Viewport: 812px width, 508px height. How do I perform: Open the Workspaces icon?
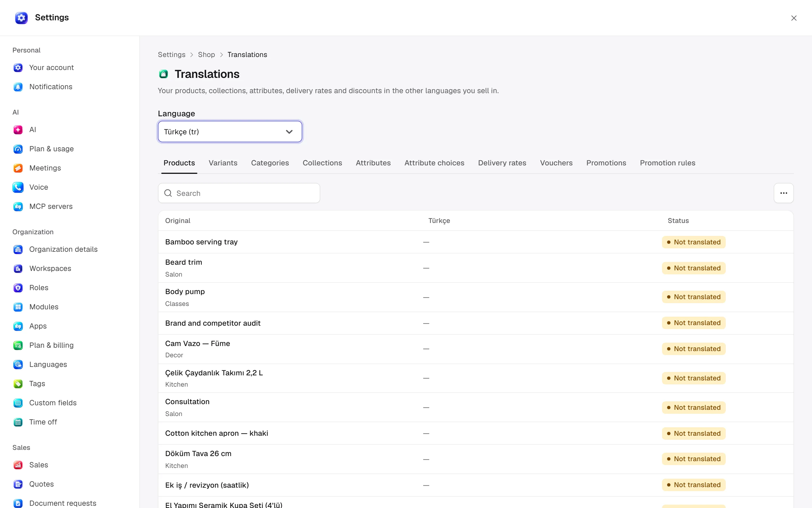18,268
